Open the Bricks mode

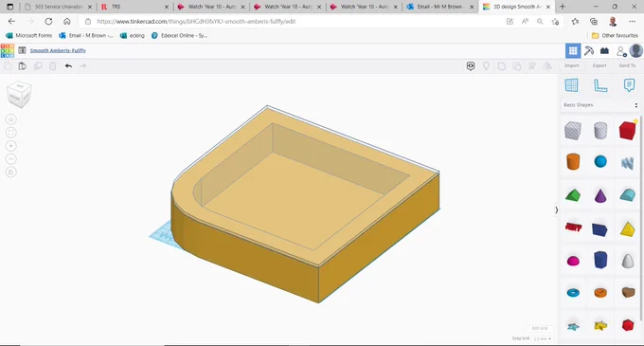click(604, 51)
